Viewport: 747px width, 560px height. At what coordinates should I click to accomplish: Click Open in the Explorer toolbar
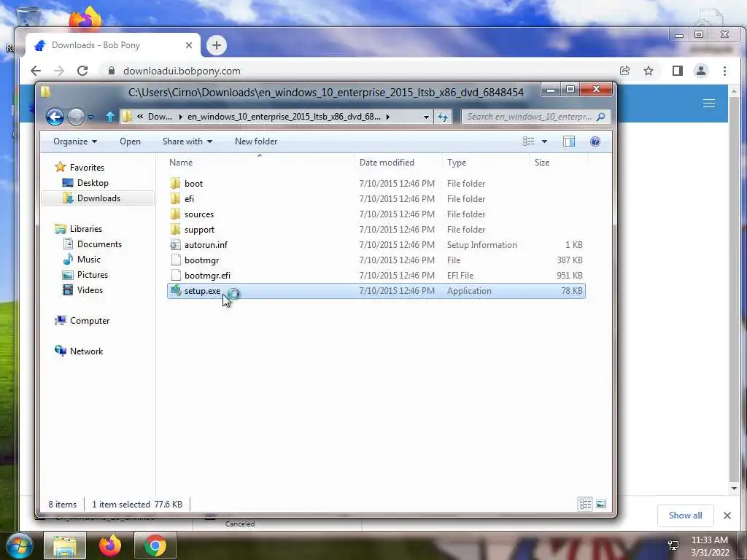130,141
